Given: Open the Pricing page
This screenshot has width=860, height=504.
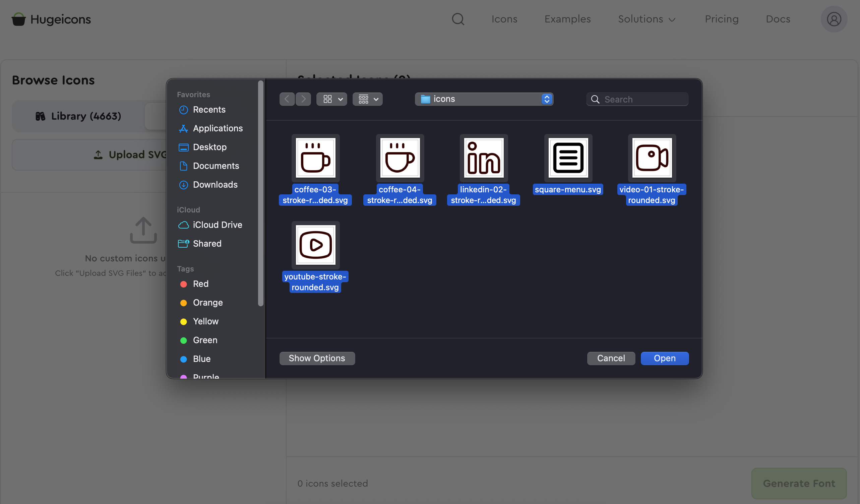Looking at the screenshot, I should pos(722,19).
